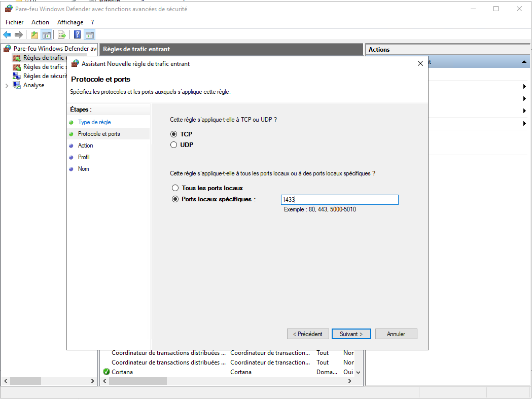Click the 'Suivant >' button

click(351, 334)
